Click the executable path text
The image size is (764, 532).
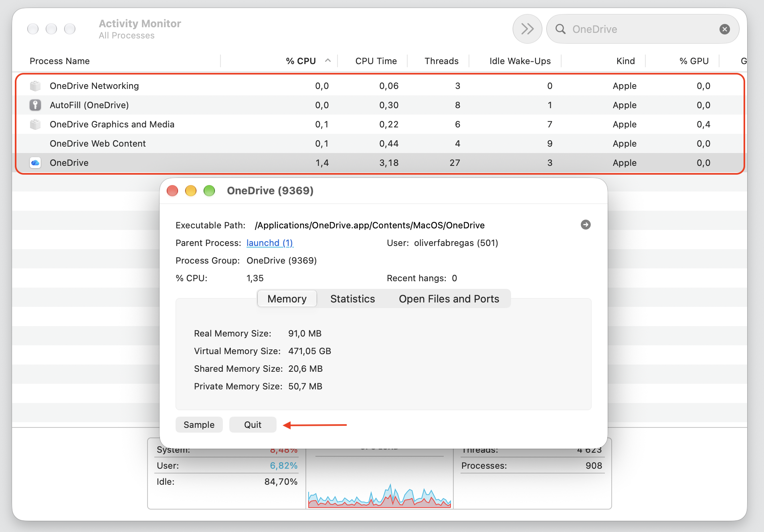pos(370,225)
